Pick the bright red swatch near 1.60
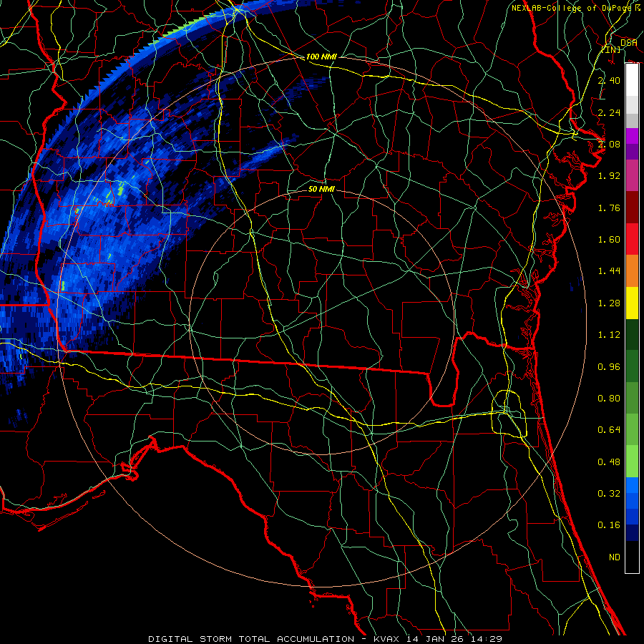This screenshot has width=644, height=644. point(632,239)
